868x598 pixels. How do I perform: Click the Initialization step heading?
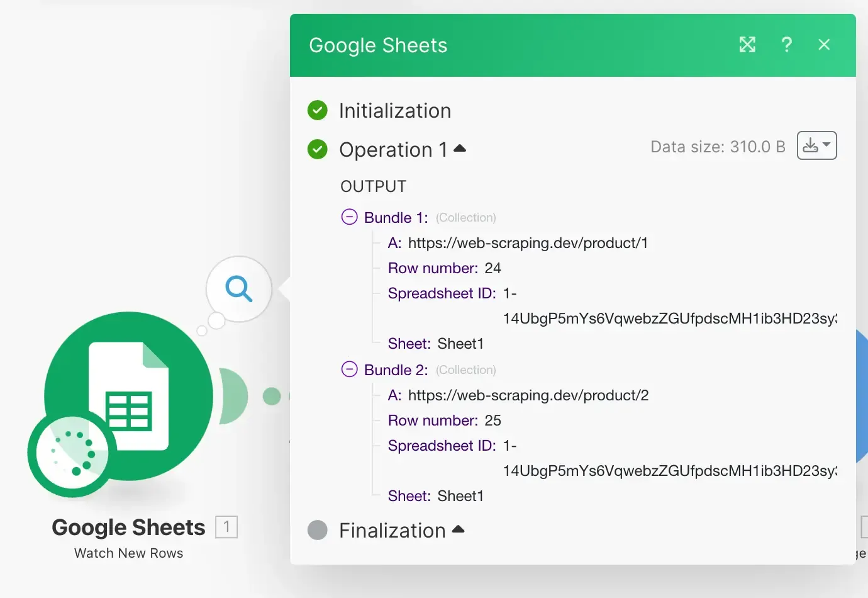tap(395, 111)
